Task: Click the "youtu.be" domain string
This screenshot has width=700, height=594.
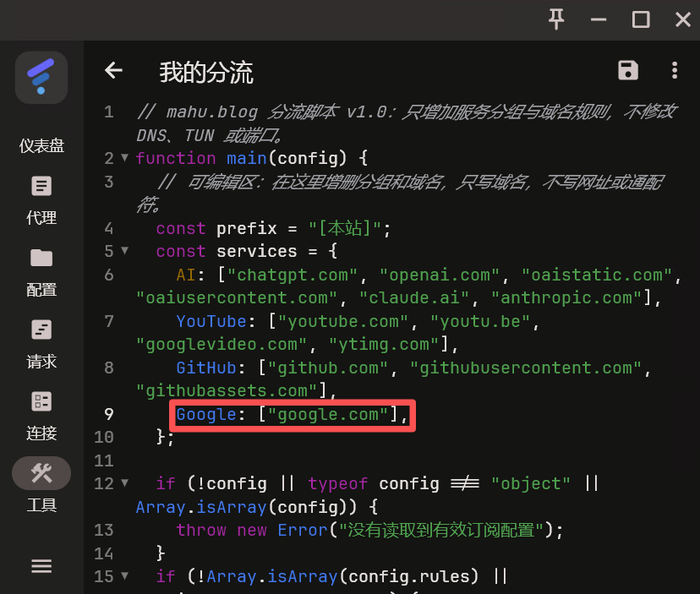Action: coord(480,321)
